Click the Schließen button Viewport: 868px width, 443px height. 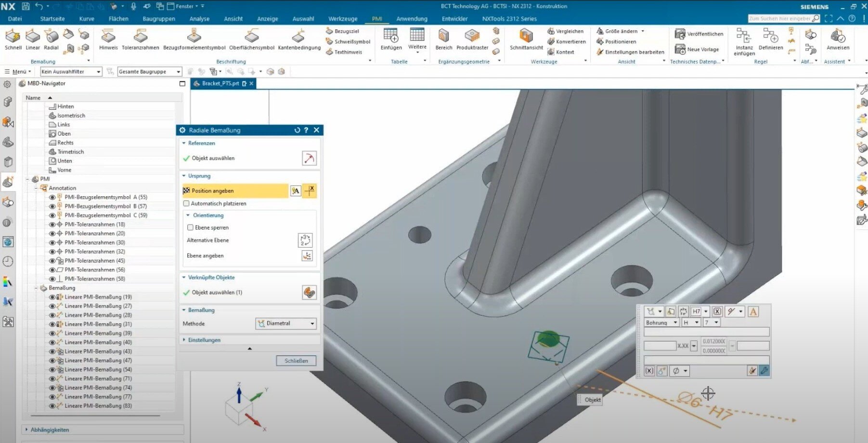tap(296, 361)
